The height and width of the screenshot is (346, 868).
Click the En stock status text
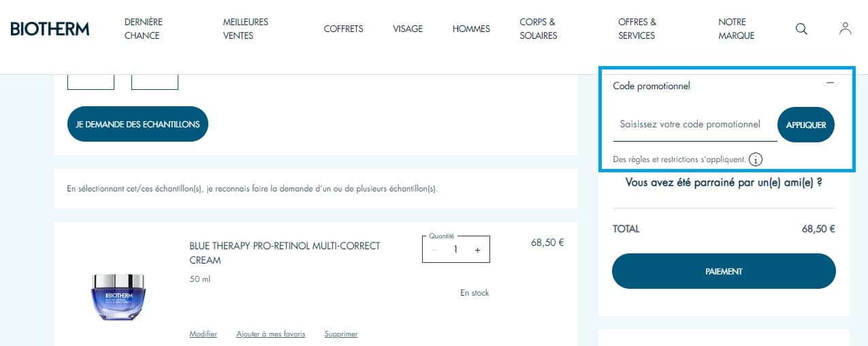pyautogui.click(x=475, y=293)
